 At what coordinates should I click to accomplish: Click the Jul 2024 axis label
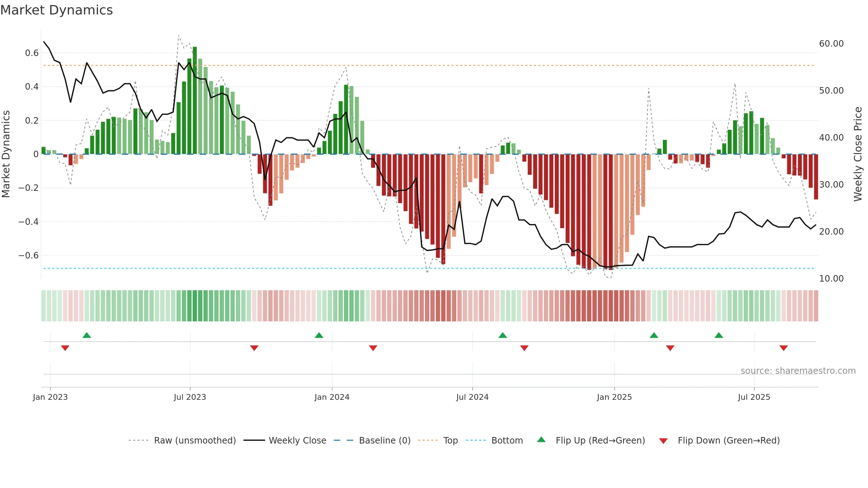click(x=472, y=397)
